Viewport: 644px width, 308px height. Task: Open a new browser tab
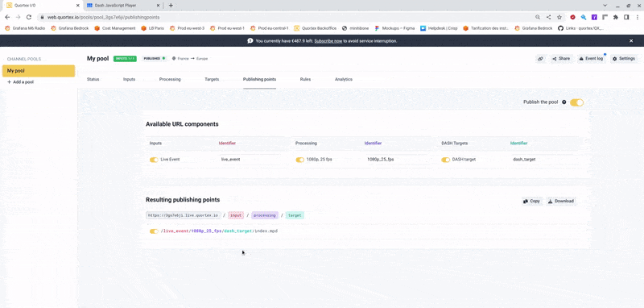pos(171,6)
